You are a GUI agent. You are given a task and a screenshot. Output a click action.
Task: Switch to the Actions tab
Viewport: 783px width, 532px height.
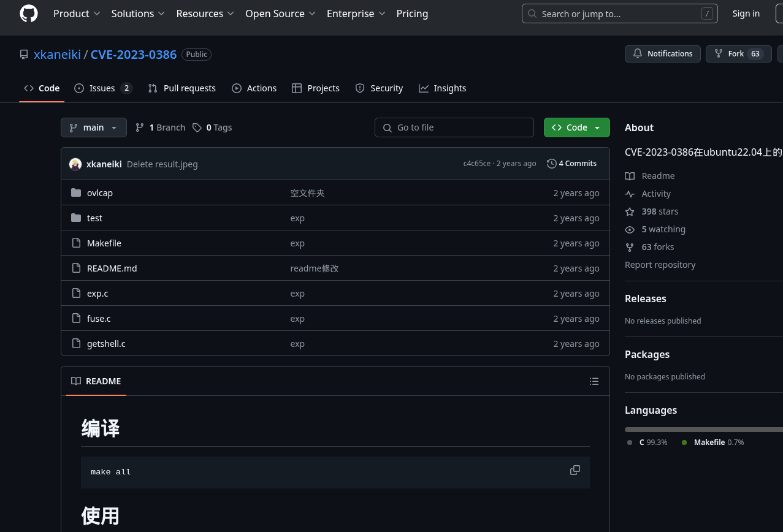coord(254,88)
